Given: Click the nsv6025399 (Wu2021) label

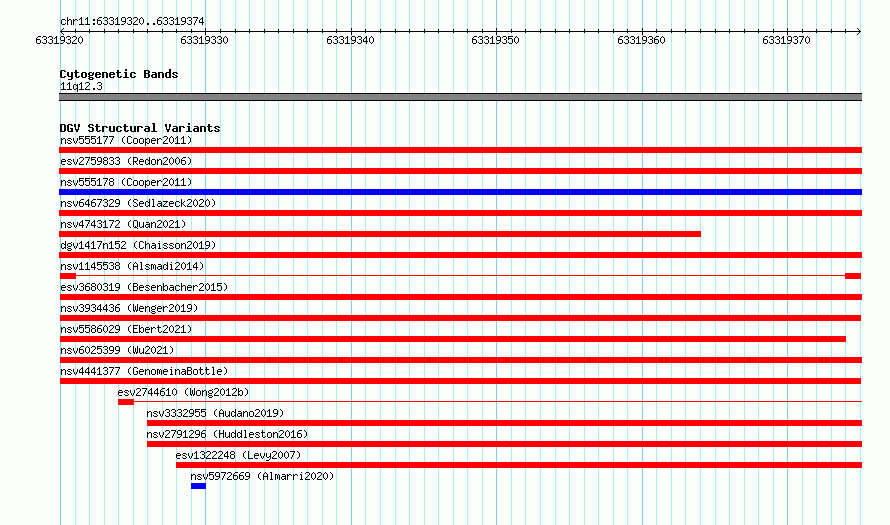Looking at the screenshot, I should tap(117, 350).
